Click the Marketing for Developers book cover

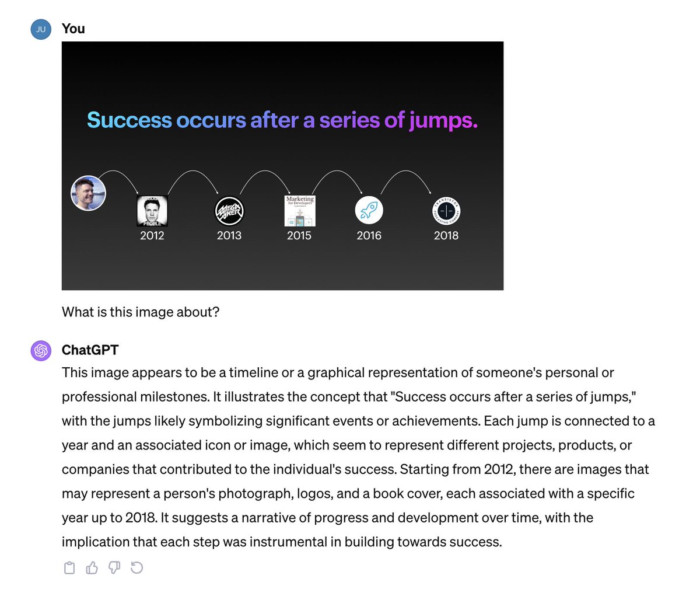(300, 211)
